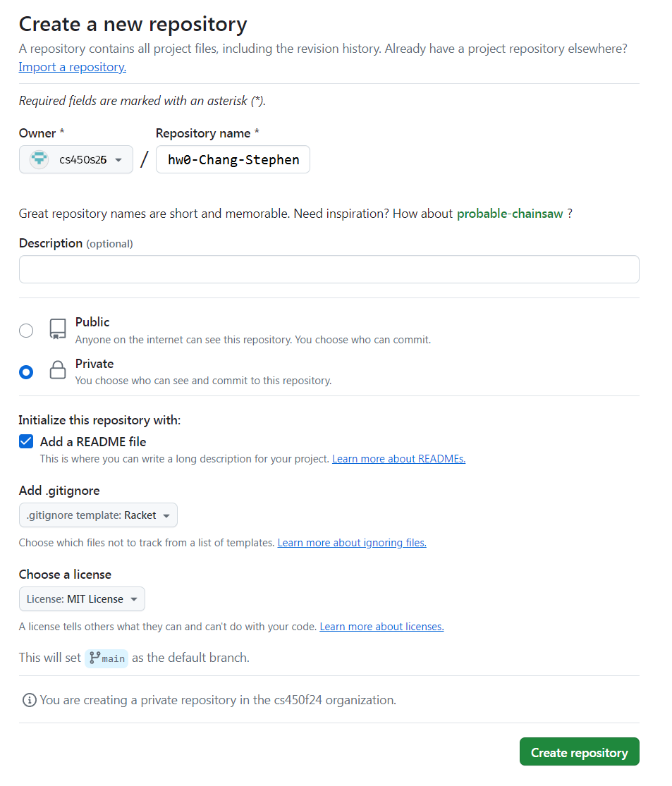
Task: Select the Private radio button
Action: coord(26,372)
